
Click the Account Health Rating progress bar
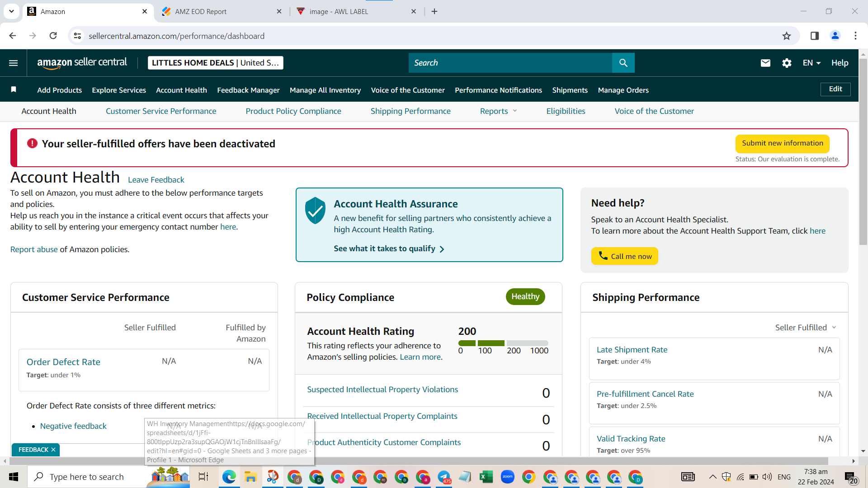tap(503, 343)
